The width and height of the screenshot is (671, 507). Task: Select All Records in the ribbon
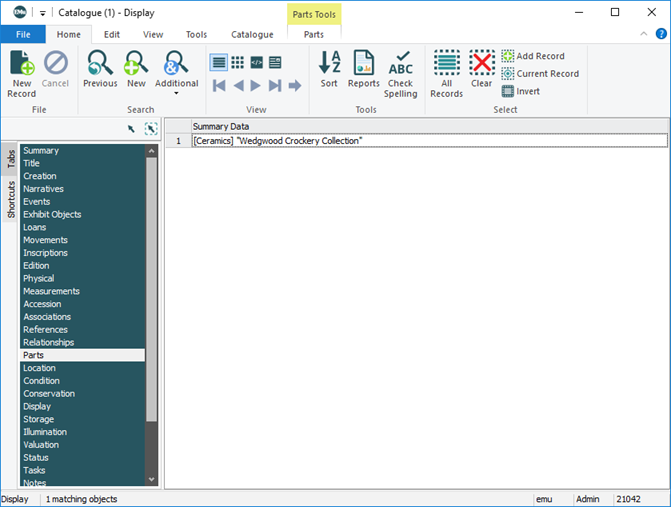446,74
